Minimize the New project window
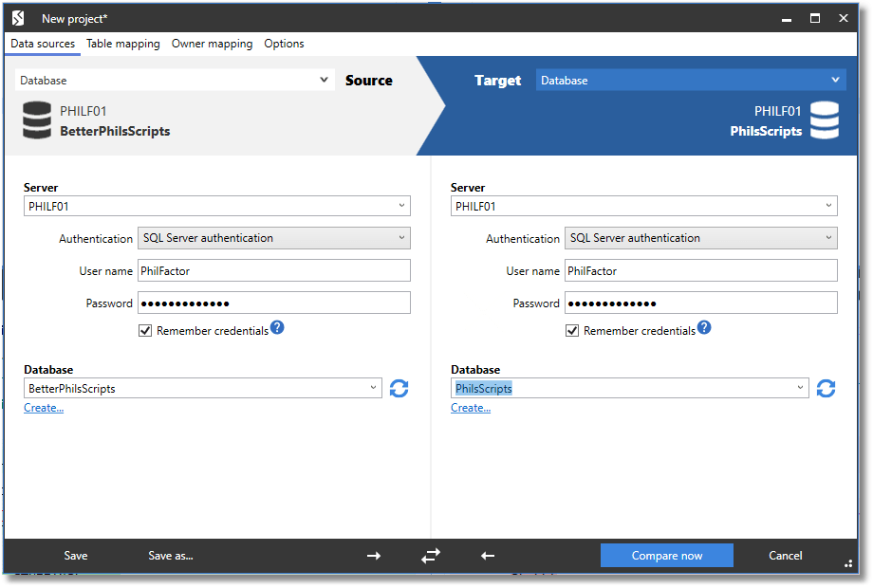873x588 pixels. coord(787,20)
